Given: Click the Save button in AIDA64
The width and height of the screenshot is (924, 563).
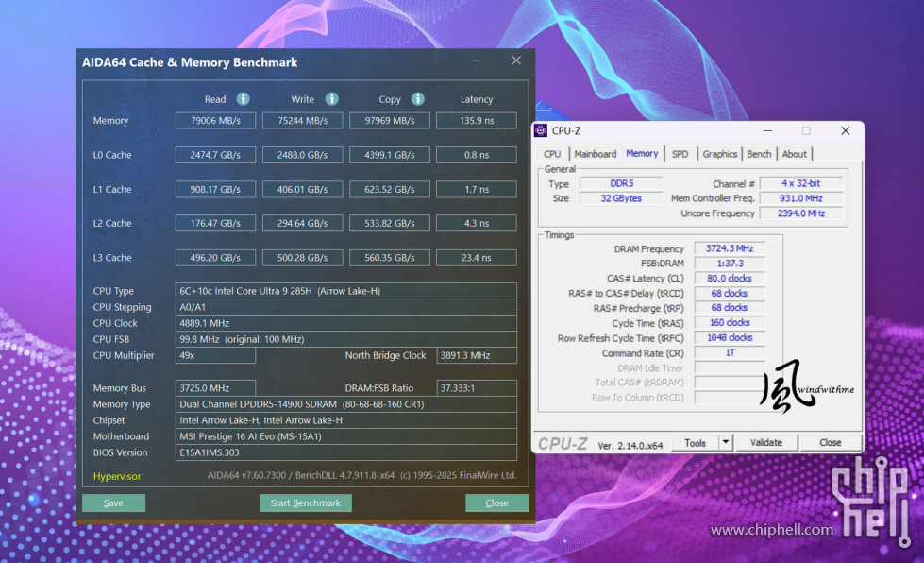Looking at the screenshot, I should click(114, 503).
